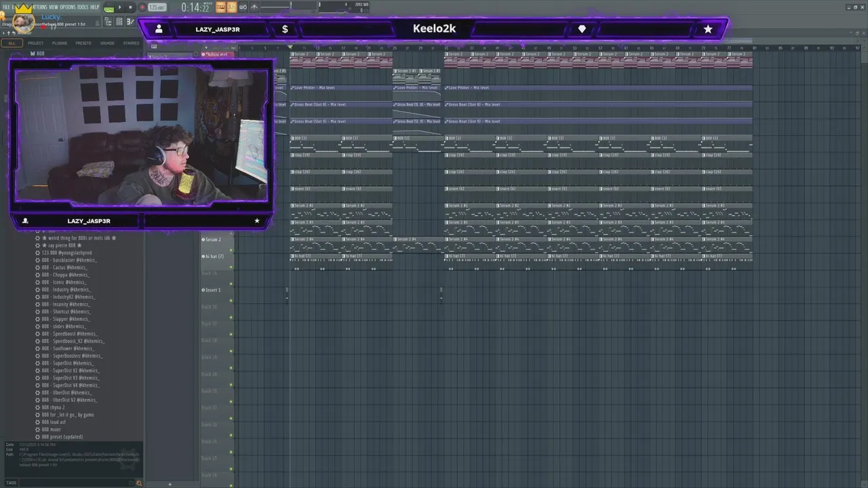
Task: Select preset 'zay pierre 808'
Action: pos(62,245)
